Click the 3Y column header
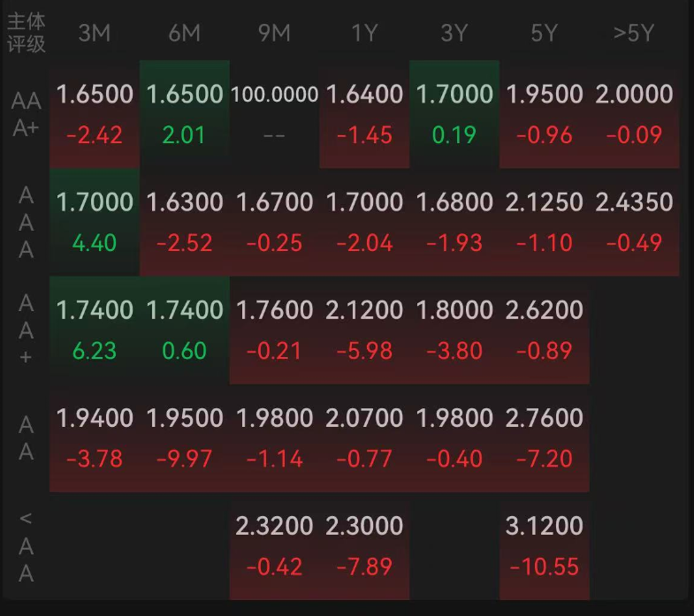 tap(454, 34)
